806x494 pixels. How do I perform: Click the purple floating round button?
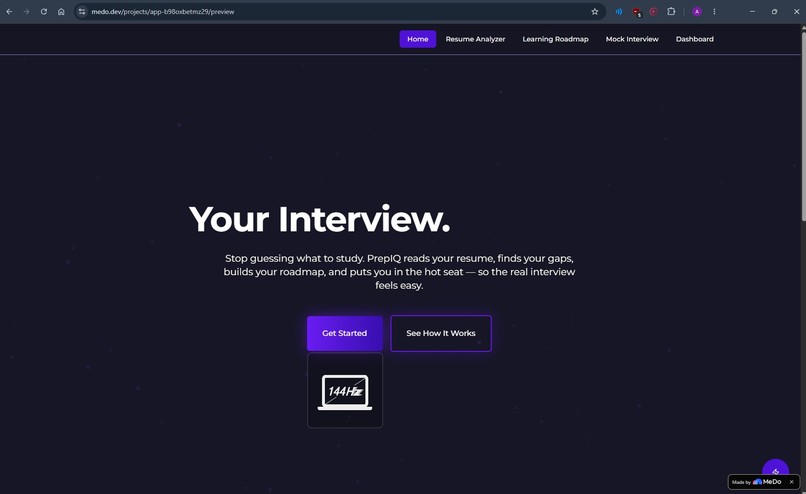[775, 467]
